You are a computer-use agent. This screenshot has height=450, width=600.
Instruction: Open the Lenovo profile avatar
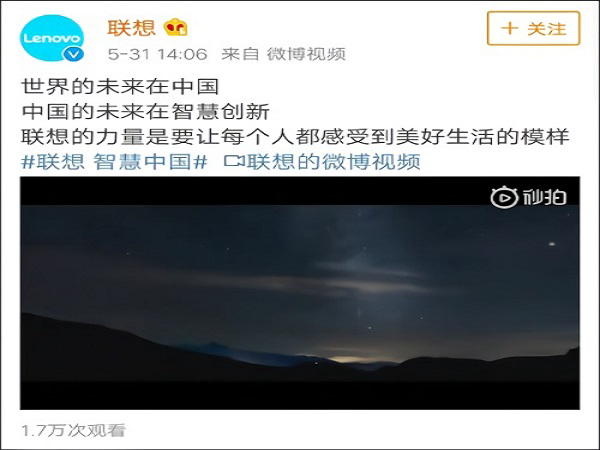coord(52,38)
